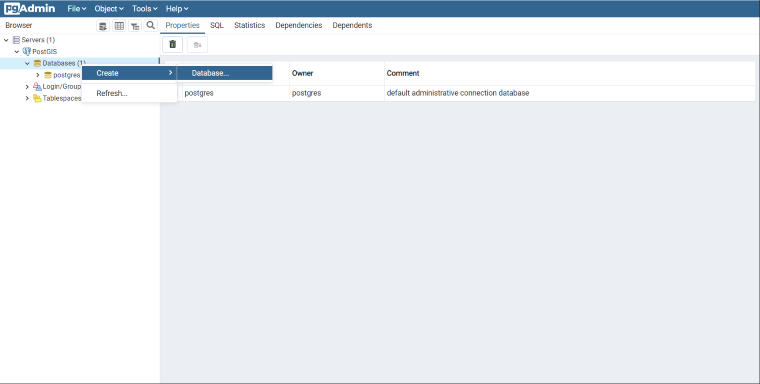Expand the Tablespaces tree node
The image size is (760, 384).
click(x=27, y=98)
